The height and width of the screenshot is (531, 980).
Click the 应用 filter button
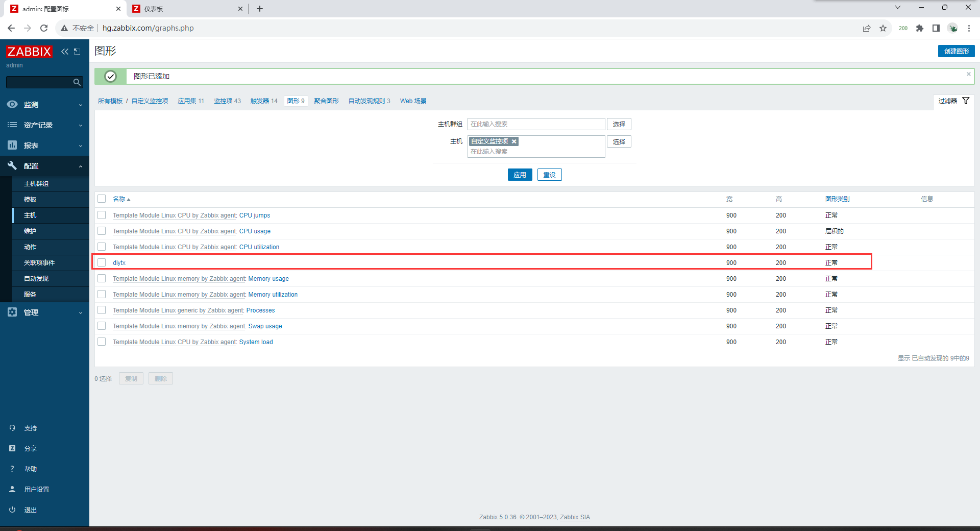pyautogui.click(x=520, y=175)
